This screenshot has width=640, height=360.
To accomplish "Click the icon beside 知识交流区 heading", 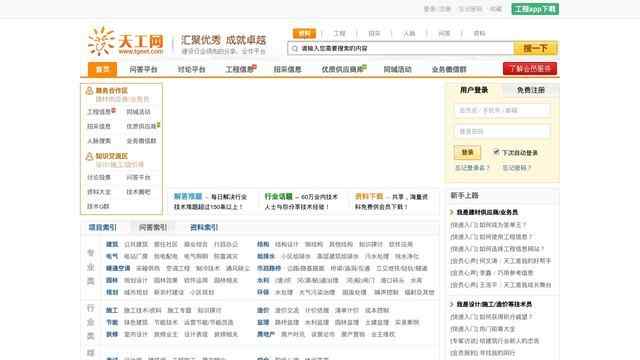I will (89, 156).
